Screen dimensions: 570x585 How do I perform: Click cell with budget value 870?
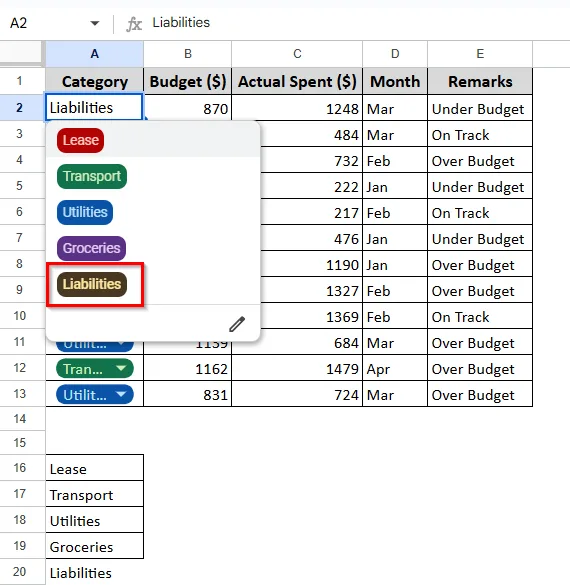click(188, 108)
